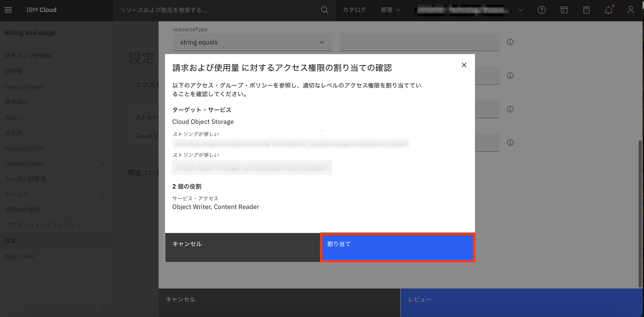Open the hamburger navigation menu
The image size is (644, 317).
[8, 10]
